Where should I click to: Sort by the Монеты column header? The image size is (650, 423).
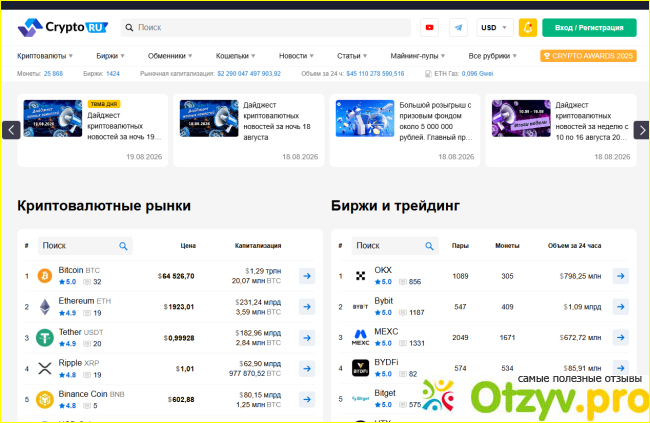click(x=507, y=246)
